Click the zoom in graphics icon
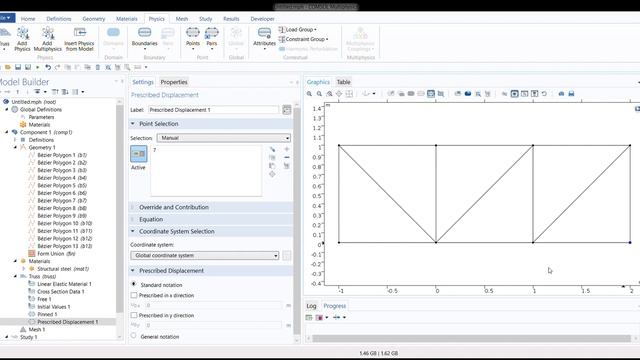 pyautogui.click(x=309, y=94)
